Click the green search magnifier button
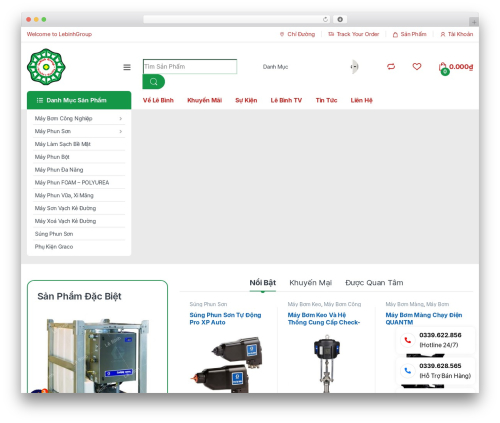Screen dimensions: 500x423 154,82
